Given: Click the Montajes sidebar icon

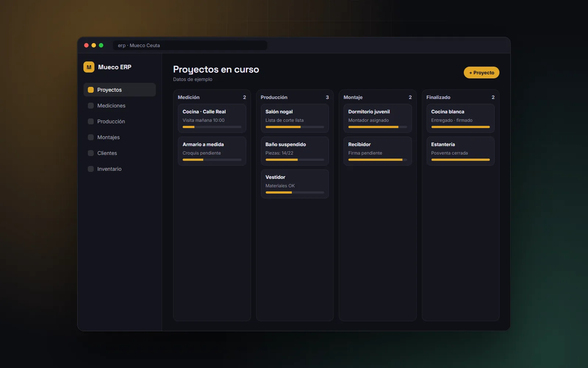Looking at the screenshot, I should (91, 137).
